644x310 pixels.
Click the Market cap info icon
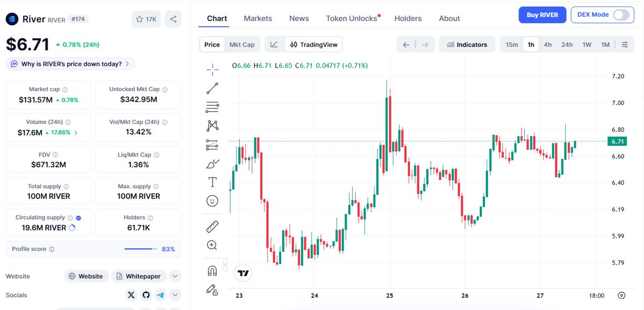pyautogui.click(x=65, y=90)
